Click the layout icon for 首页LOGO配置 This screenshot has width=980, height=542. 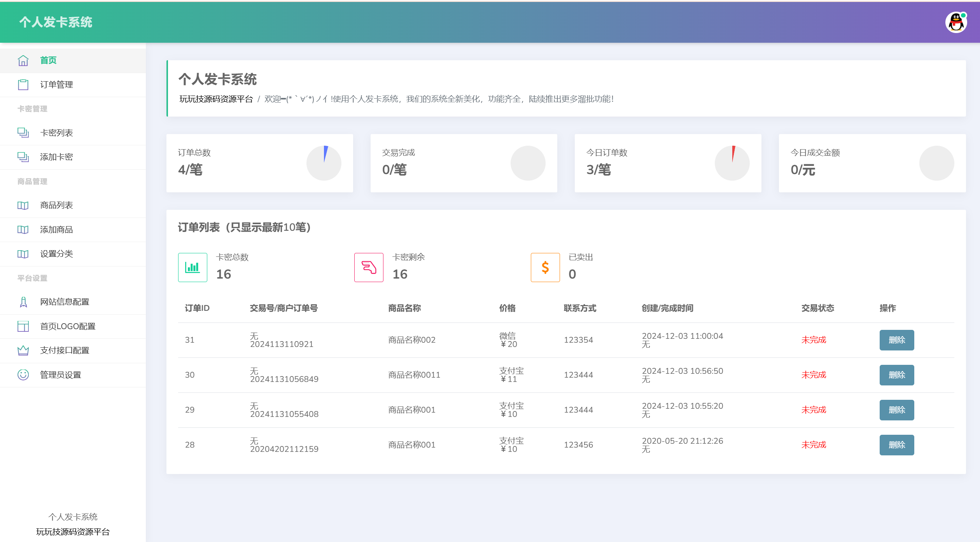coord(23,326)
